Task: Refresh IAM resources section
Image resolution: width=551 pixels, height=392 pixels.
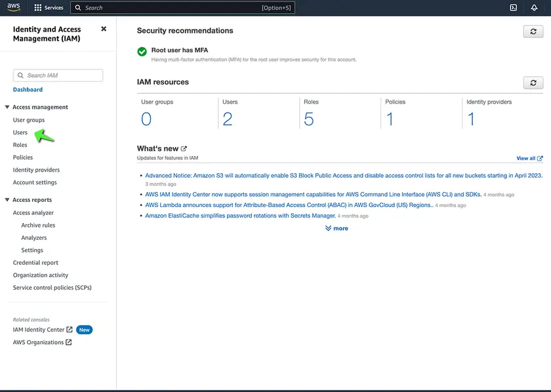Action: [533, 83]
